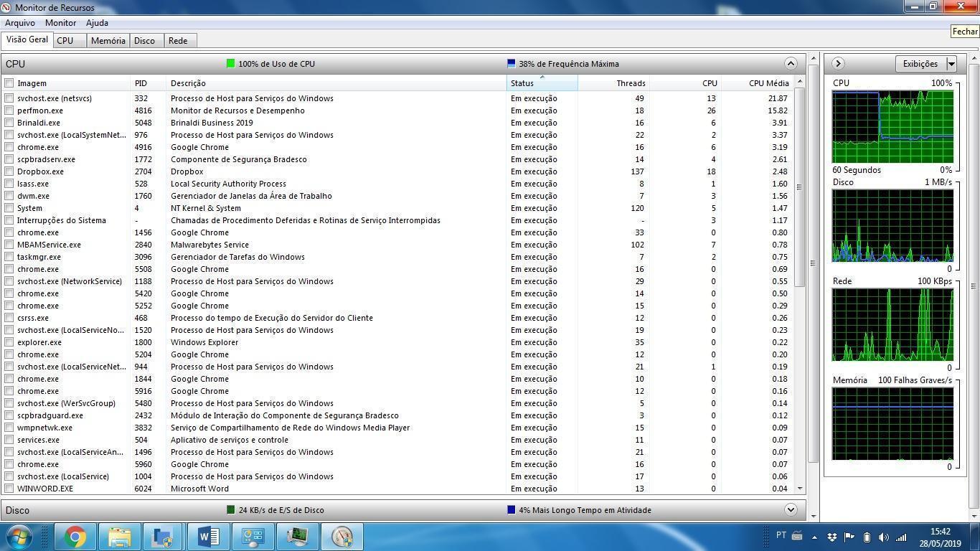Check the perfmon.exe process checkbox

coord(9,110)
